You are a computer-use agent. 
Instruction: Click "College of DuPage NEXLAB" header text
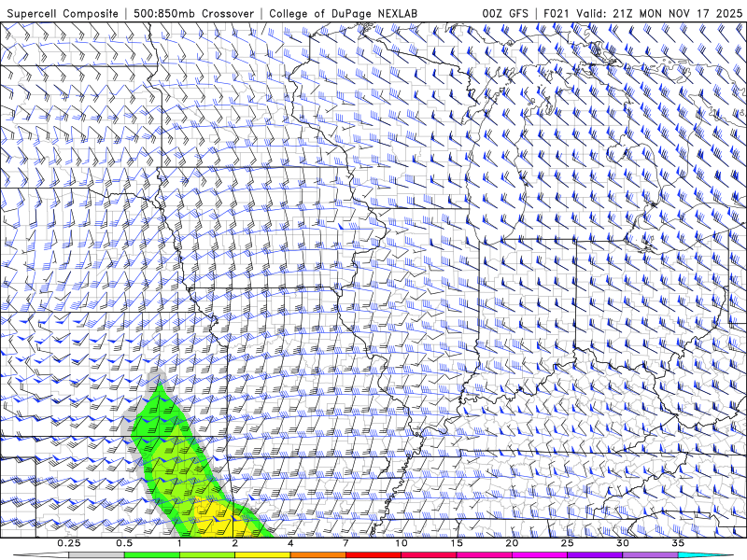pyautogui.click(x=344, y=13)
